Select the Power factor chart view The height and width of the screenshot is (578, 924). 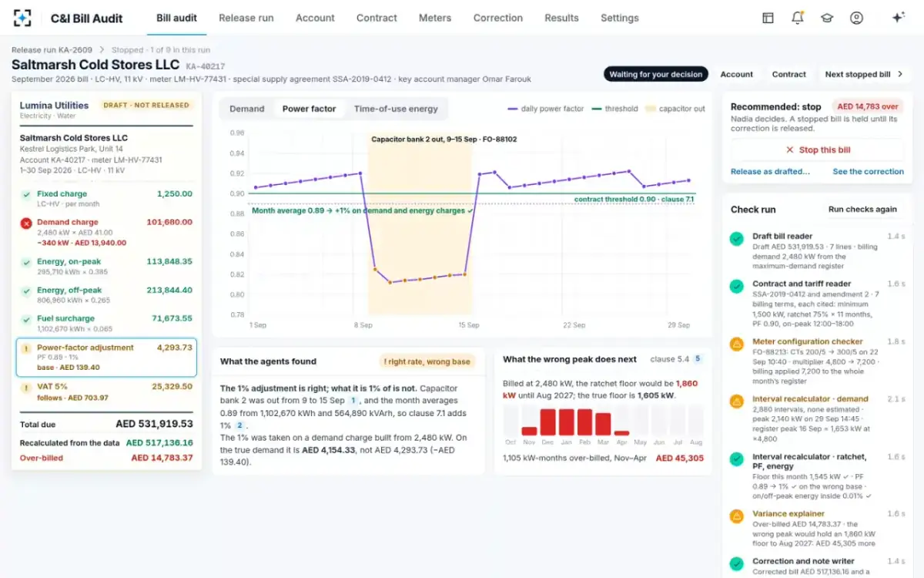(309, 109)
